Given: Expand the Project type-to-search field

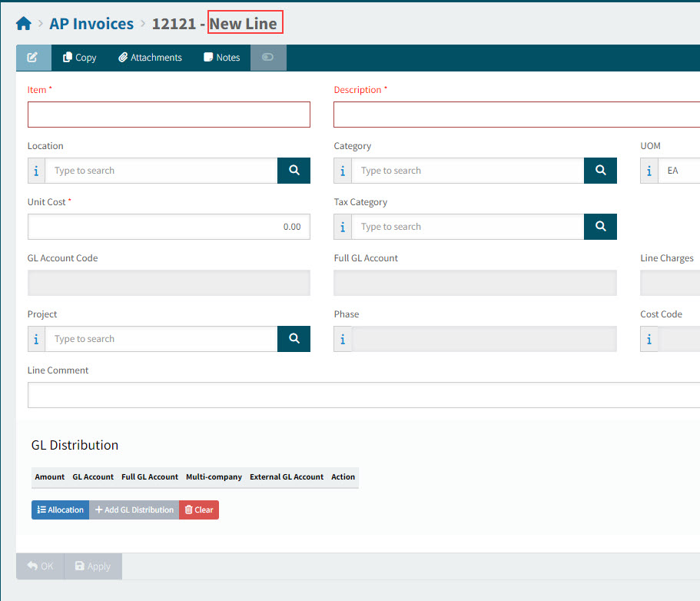Looking at the screenshot, I should tap(161, 339).
